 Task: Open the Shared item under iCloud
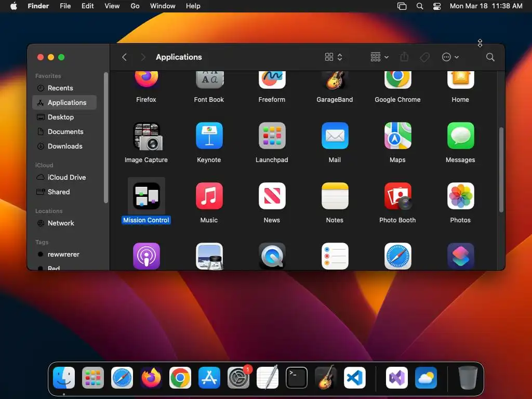click(x=64, y=192)
